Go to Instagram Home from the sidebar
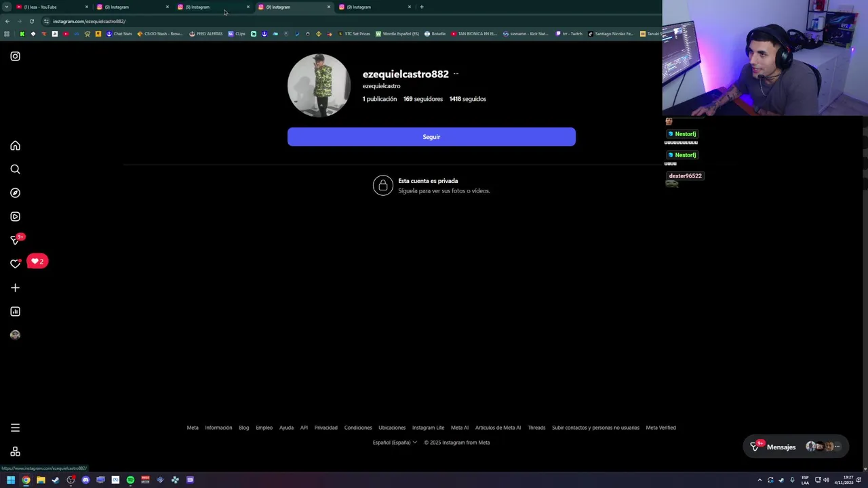Screen dimensions: 868x488 tap(15, 146)
